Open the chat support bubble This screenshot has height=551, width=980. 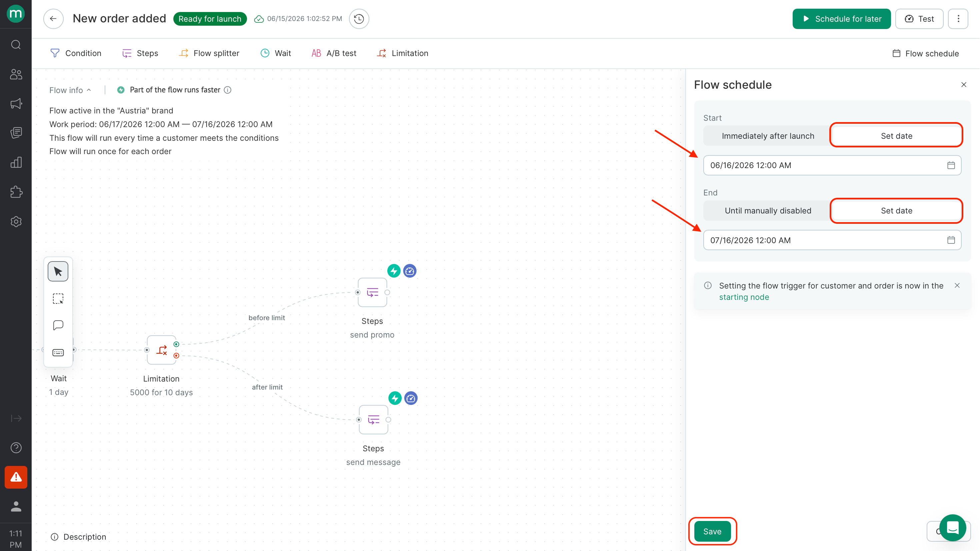(953, 528)
